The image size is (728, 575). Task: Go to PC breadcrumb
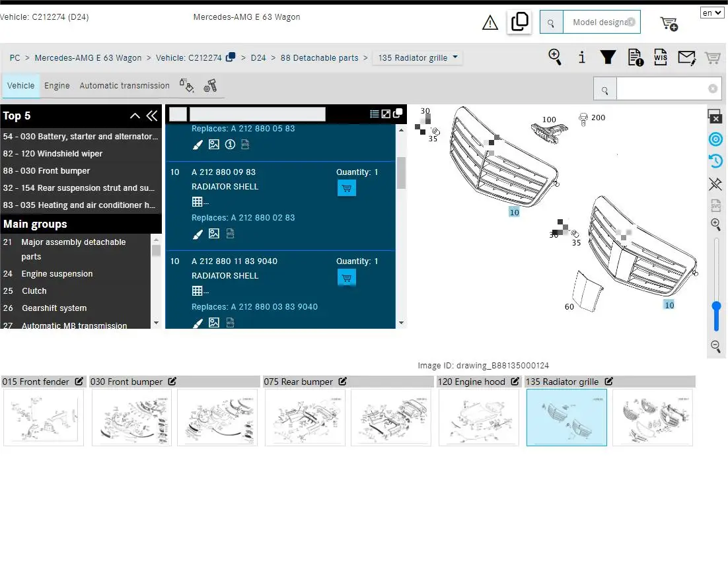(15, 57)
